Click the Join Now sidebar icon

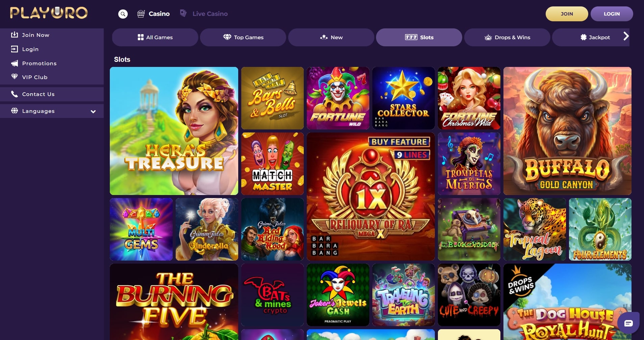tap(15, 35)
